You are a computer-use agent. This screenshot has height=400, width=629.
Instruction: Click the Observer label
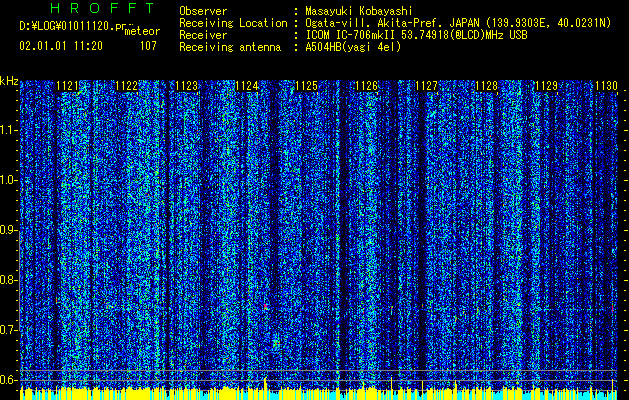203,11
